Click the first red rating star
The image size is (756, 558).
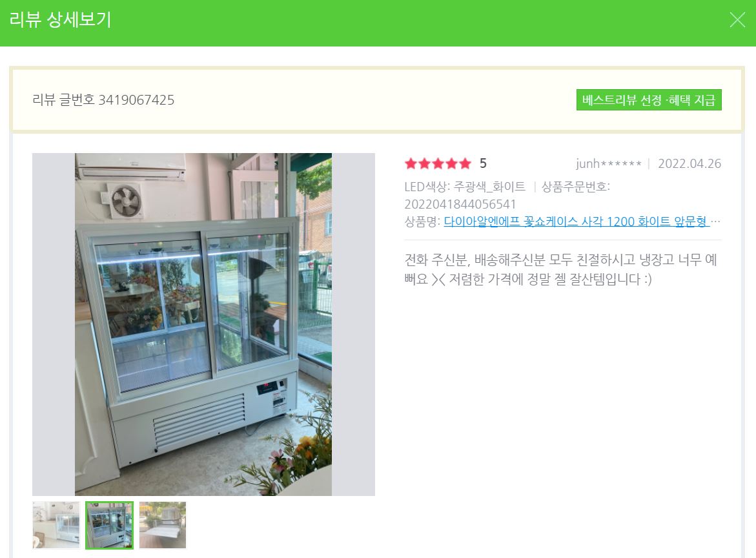[x=411, y=164]
